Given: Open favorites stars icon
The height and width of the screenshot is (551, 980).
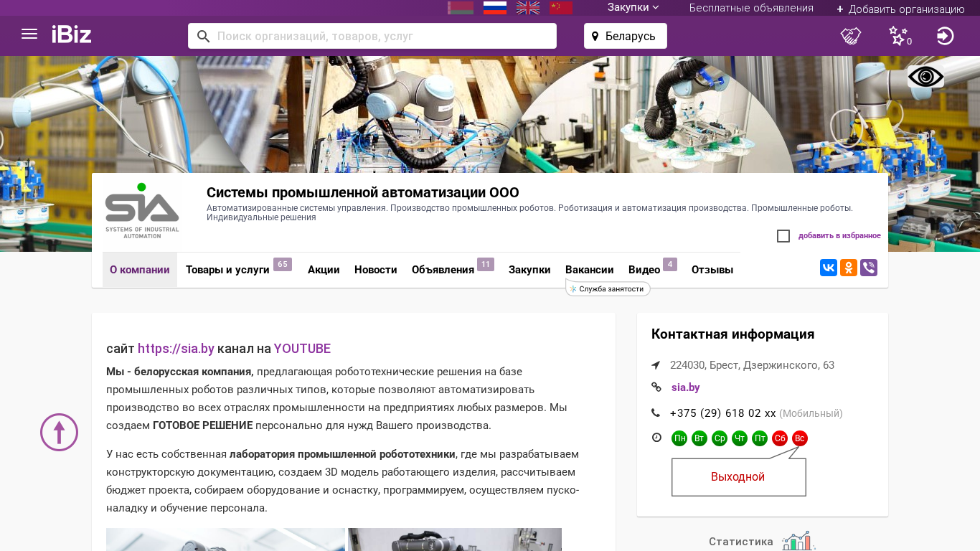Looking at the screenshot, I should coord(899,36).
